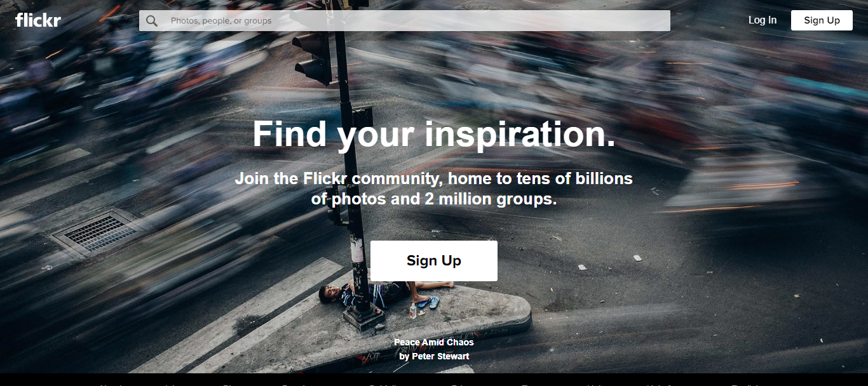Open the Terms link in the footer

[533, 383]
